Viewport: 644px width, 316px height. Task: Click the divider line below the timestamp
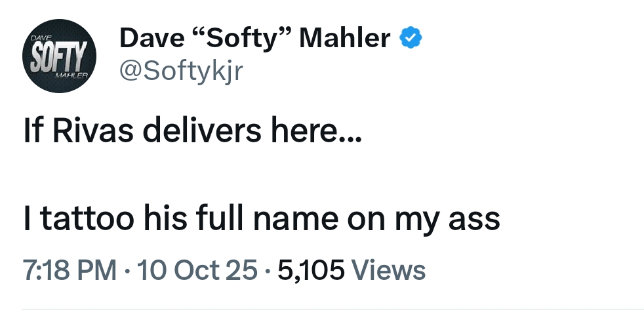[333, 309]
